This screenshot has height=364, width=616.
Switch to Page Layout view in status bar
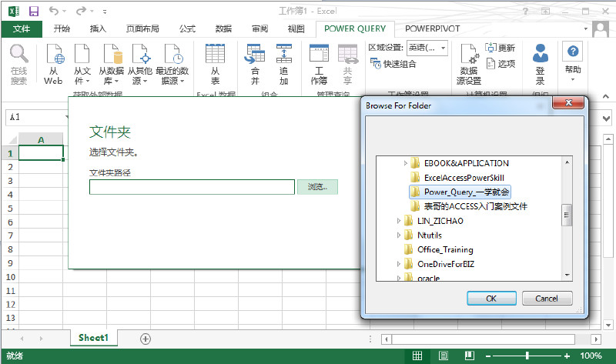444,356
